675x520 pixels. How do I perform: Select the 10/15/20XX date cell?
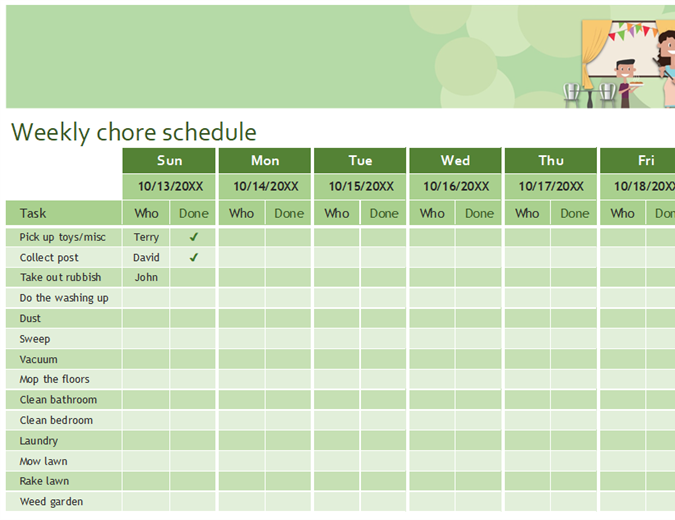tap(360, 186)
